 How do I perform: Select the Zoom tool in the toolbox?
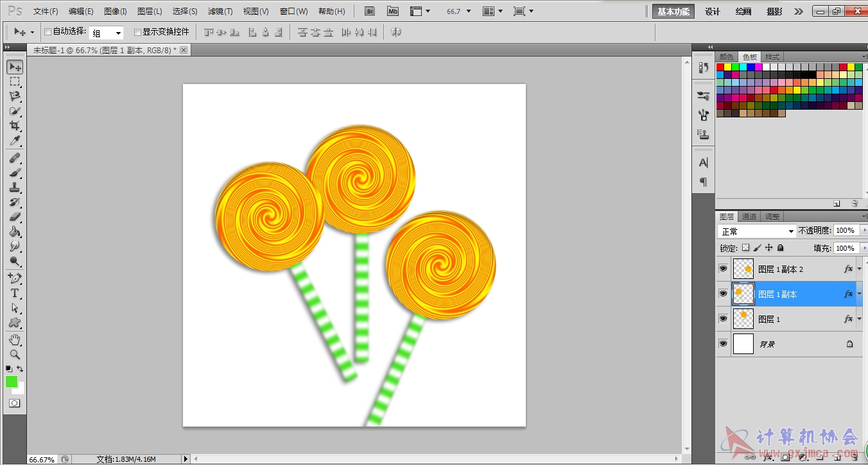point(15,354)
